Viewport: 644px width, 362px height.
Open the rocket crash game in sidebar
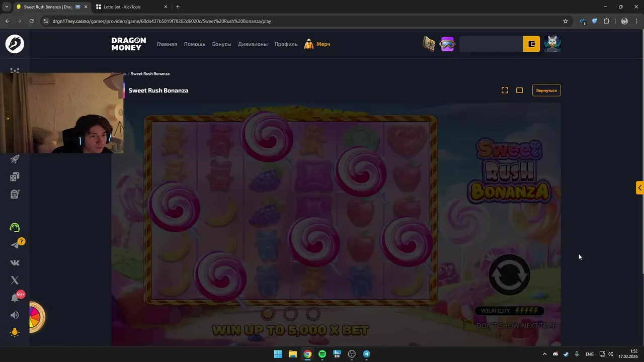[x=15, y=159]
